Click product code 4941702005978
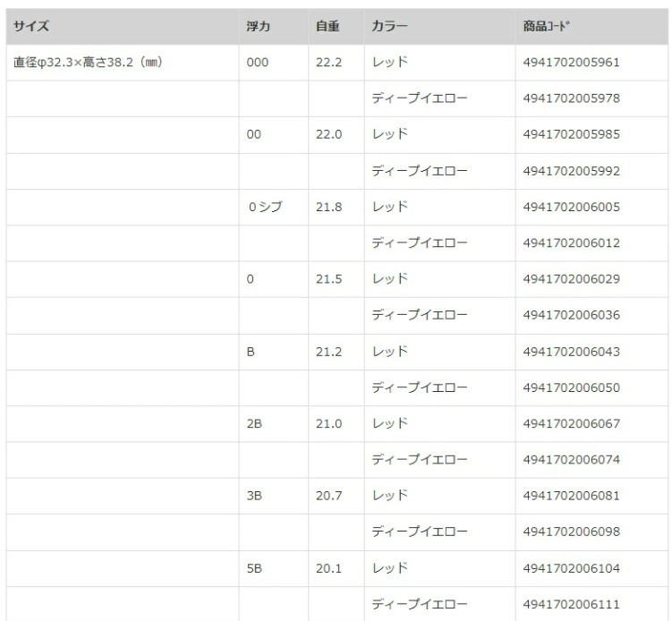Screen dimensions: 672x621 tap(571, 98)
